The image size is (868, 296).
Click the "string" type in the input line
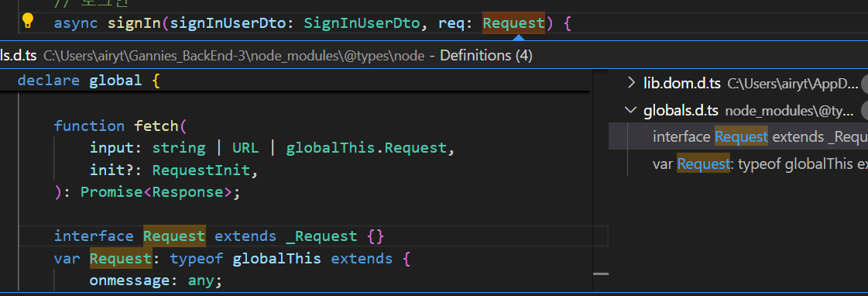[x=179, y=148]
